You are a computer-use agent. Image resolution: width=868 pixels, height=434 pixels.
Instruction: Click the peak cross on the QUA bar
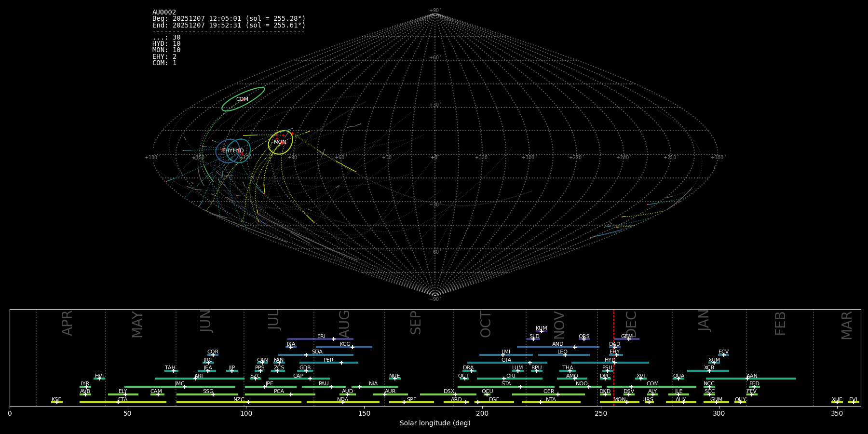click(678, 379)
